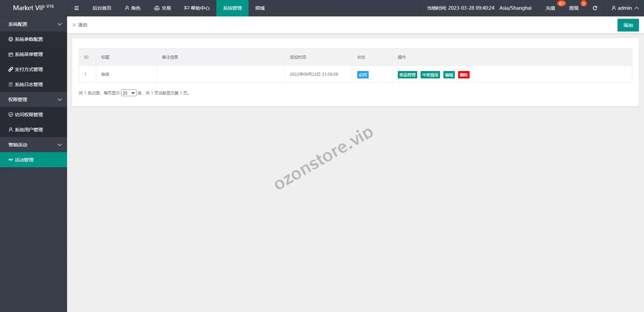Open 系统菜单管理 in sidebar
644x312 pixels.
tap(26, 54)
